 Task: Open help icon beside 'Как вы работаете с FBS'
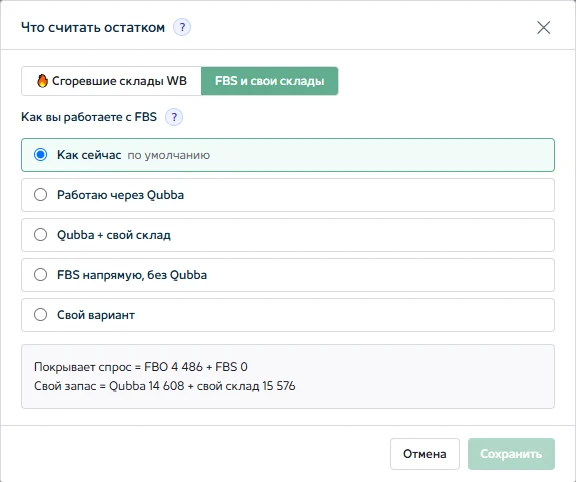[x=174, y=117]
